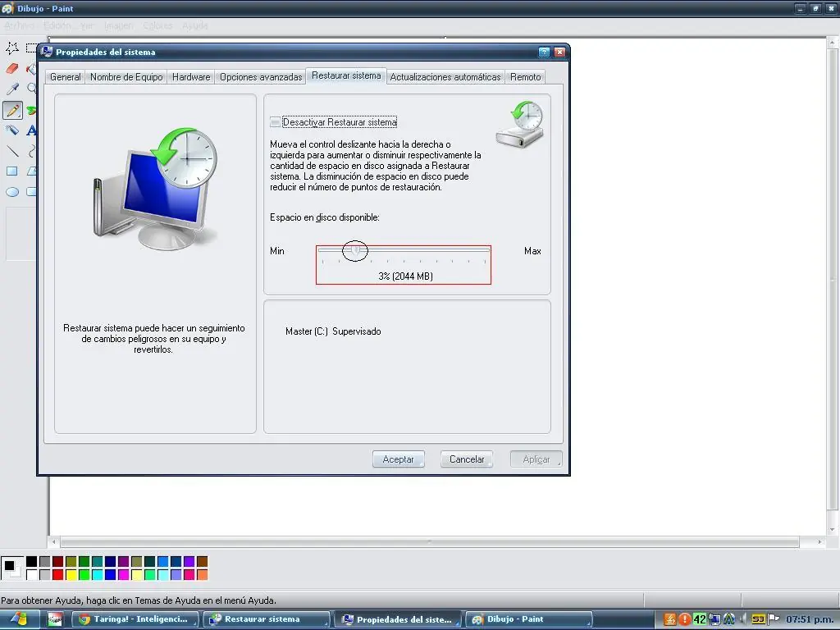Screen dimensions: 840x630
Task: Open the Start menu button
Action: tap(20, 619)
